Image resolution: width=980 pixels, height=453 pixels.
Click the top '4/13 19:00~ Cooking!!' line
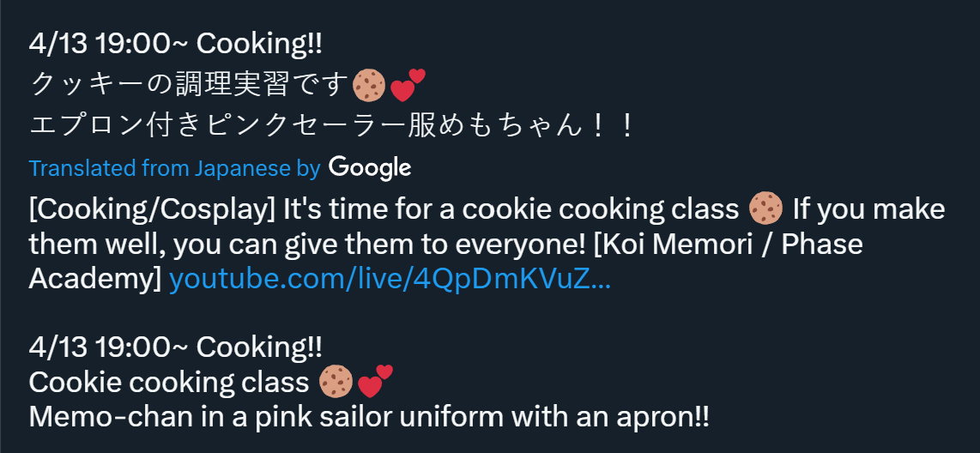176,45
